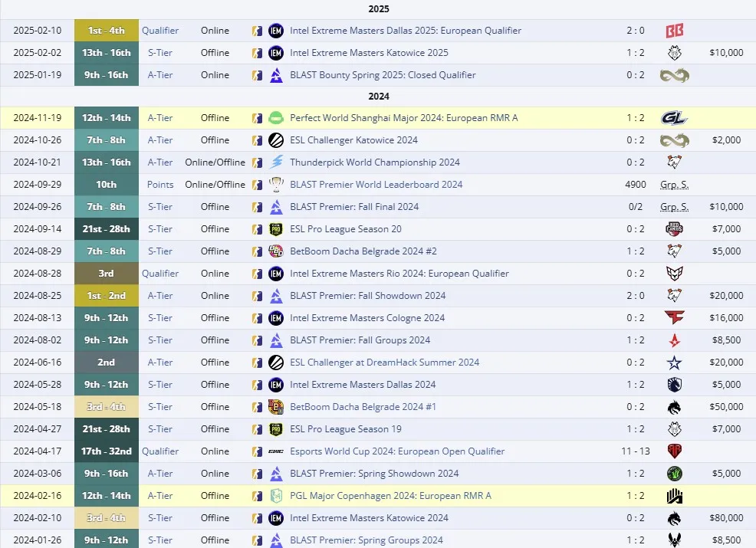Click the Complexity star logo in DreamHack Summer row

coord(675,363)
